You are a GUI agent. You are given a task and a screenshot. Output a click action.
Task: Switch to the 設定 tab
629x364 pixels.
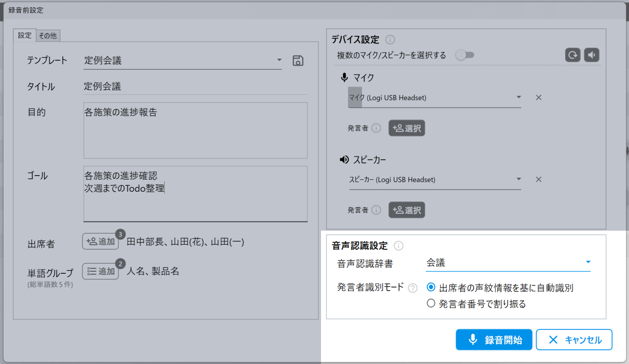[x=25, y=36]
